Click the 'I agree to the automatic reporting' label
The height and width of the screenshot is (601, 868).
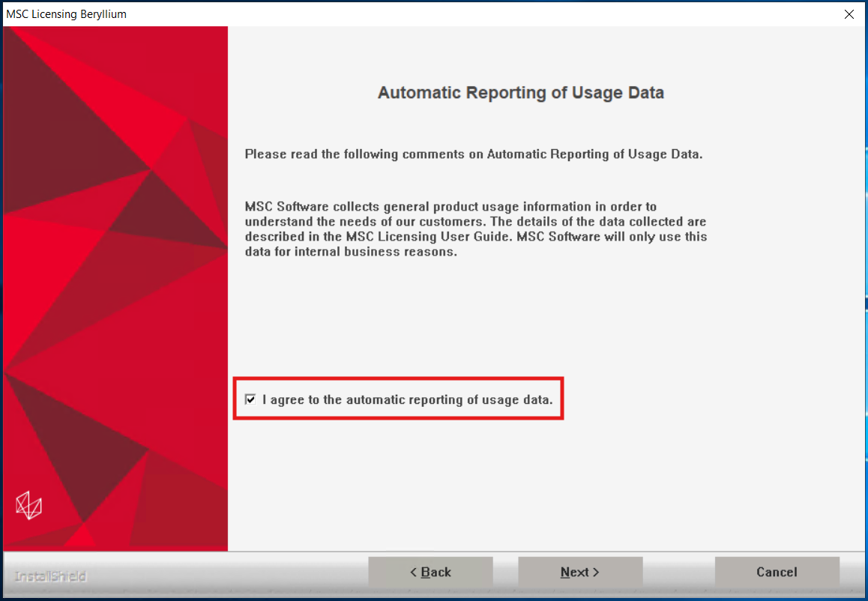click(x=407, y=400)
